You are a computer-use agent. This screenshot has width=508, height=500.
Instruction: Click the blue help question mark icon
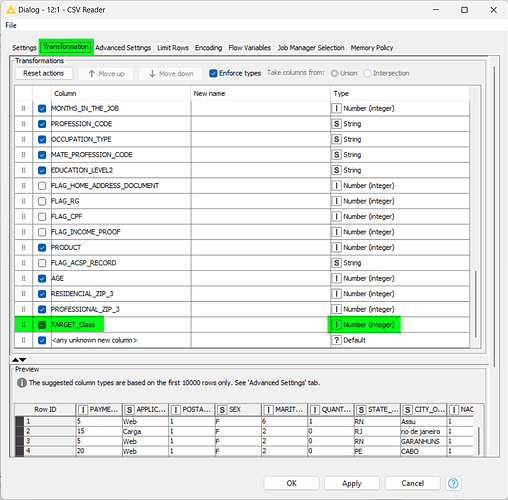point(453,483)
